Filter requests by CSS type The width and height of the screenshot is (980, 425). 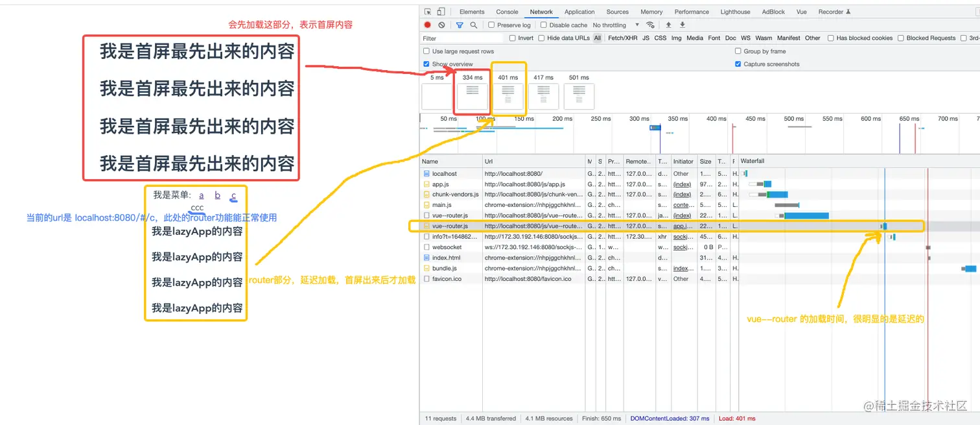[660, 38]
